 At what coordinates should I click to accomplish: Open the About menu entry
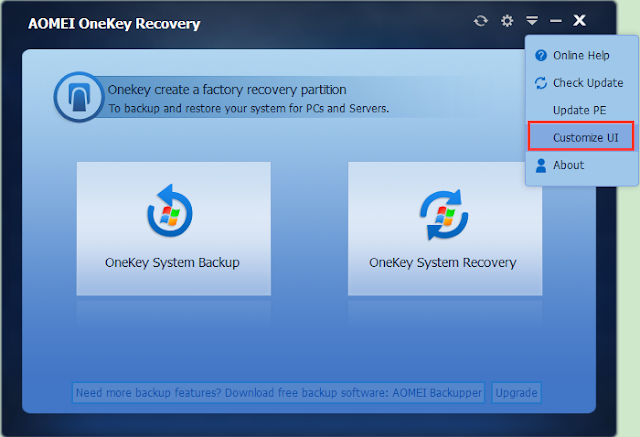[x=582, y=165]
